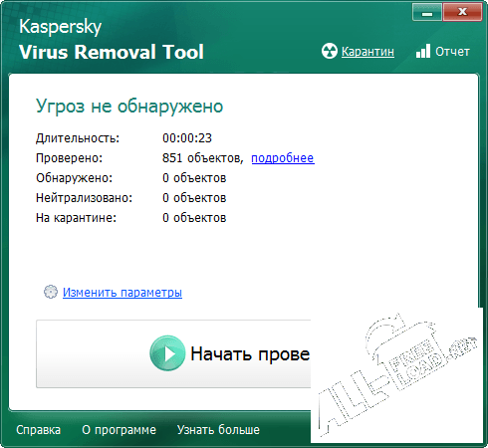Minimize the Kaspersky window
The image size is (488, 448).
pyautogui.click(x=427, y=12)
